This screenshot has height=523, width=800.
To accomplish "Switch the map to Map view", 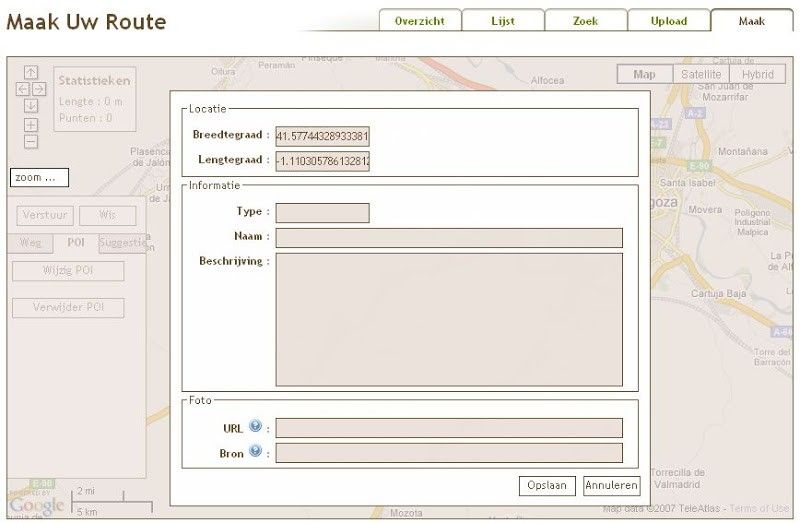I will click(645, 74).
